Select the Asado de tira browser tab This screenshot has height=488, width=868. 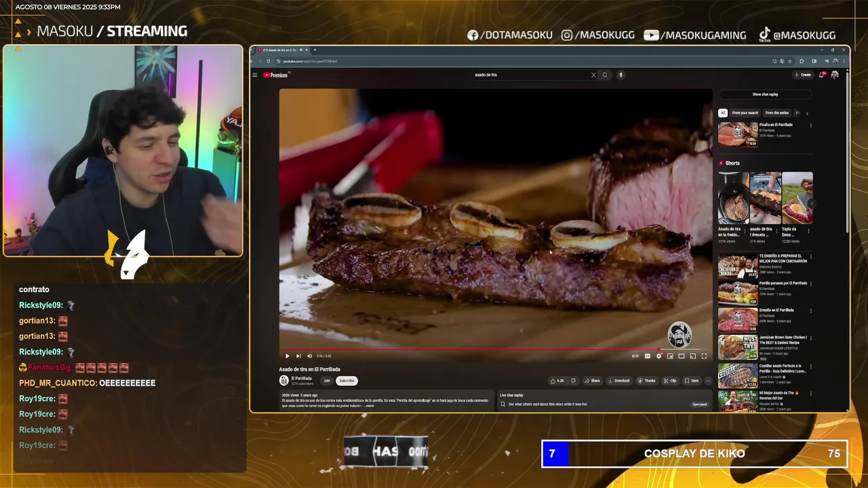(281, 50)
